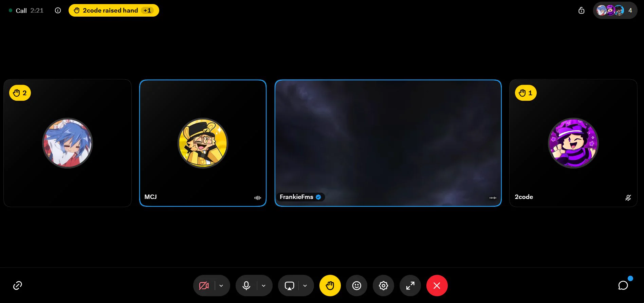This screenshot has width=644, height=303.
Task: Click the call timer 2:21
Action: coord(37,11)
